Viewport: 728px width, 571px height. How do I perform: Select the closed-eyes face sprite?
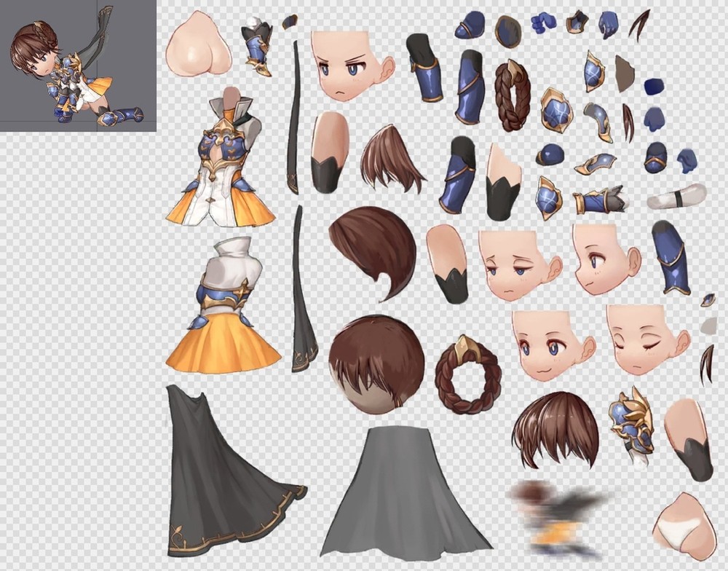[x=645, y=339]
